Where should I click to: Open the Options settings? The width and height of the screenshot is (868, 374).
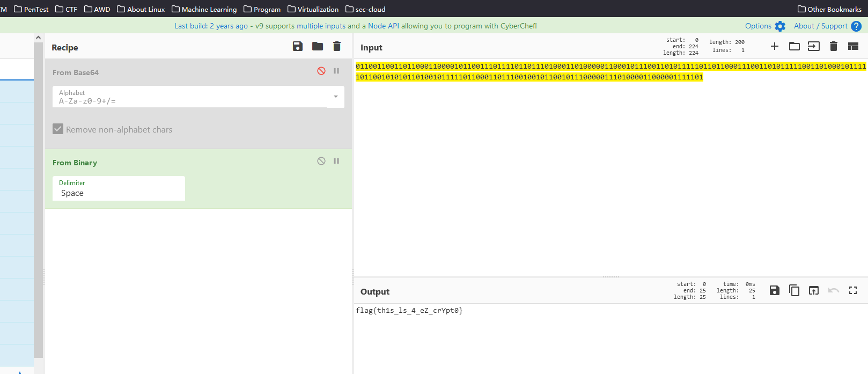[758, 26]
